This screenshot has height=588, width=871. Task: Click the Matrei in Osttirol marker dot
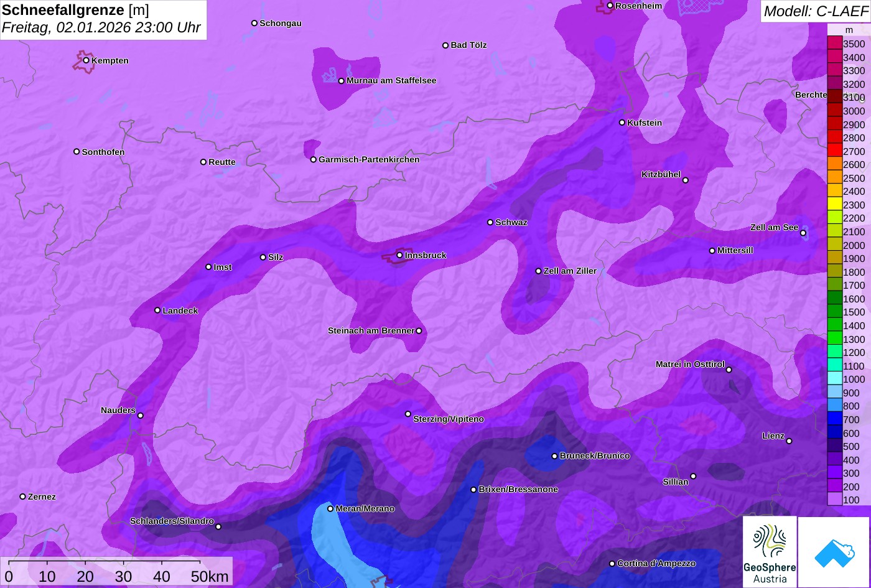[x=729, y=370]
